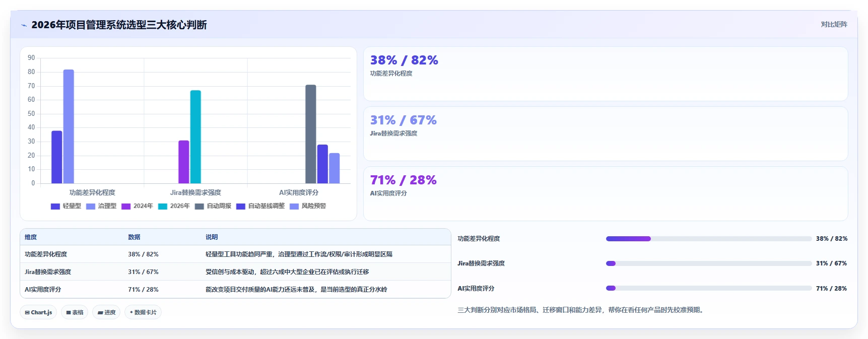Click the table cell 38% / 82%
868x339 pixels.
coord(143,254)
